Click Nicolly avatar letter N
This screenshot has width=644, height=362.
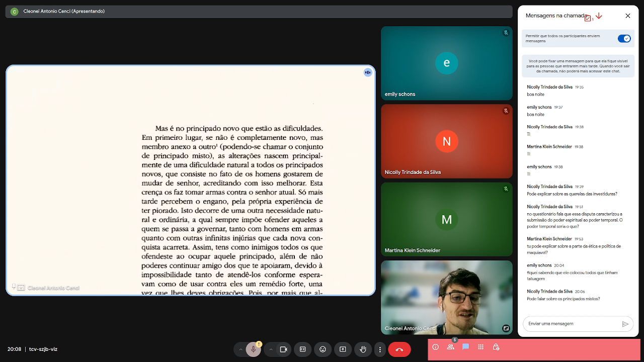click(x=447, y=141)
